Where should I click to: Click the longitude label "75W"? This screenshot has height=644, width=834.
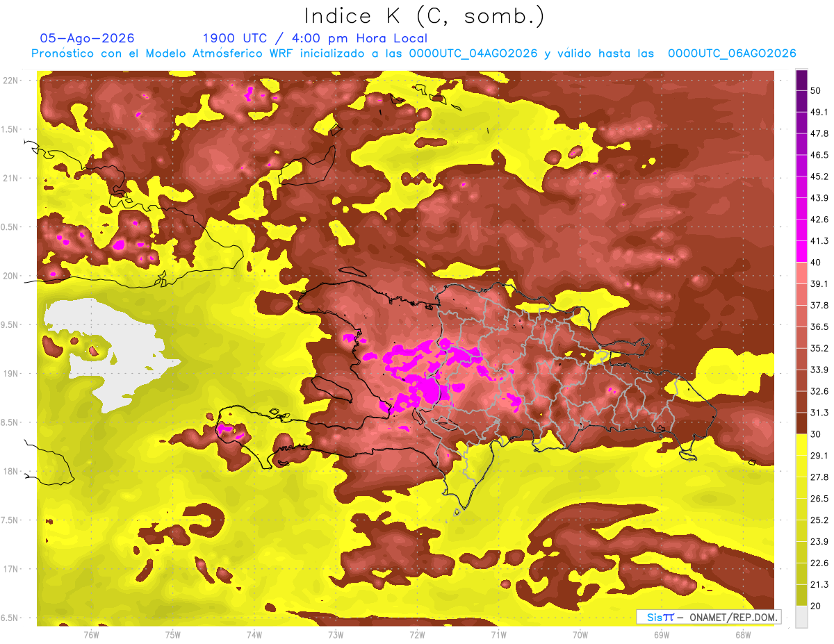[x=173, y=635]
